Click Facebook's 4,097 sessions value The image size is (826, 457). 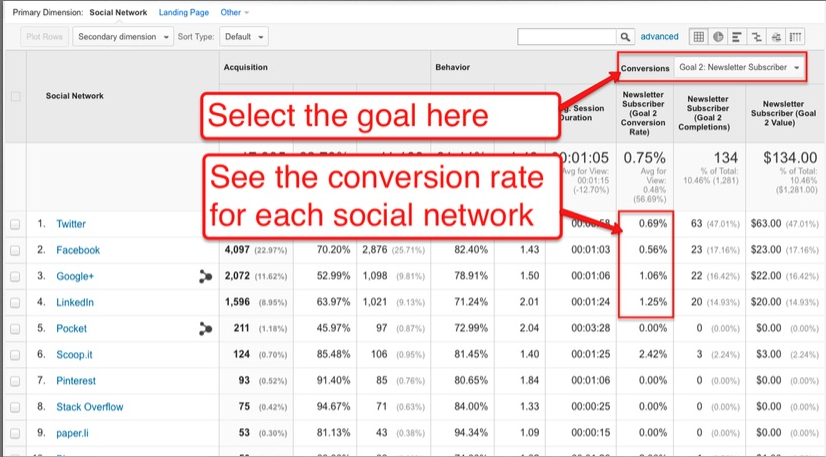[237, 250]
